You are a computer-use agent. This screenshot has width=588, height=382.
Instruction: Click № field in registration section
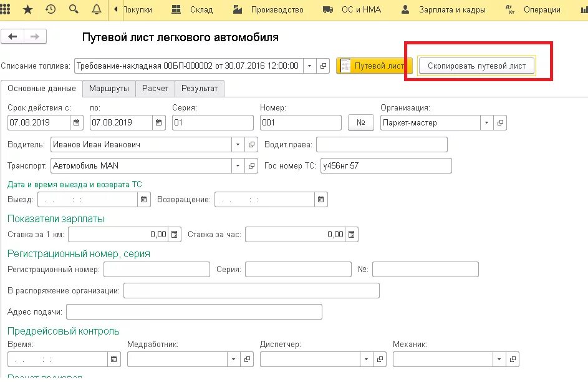click(426, 270)
